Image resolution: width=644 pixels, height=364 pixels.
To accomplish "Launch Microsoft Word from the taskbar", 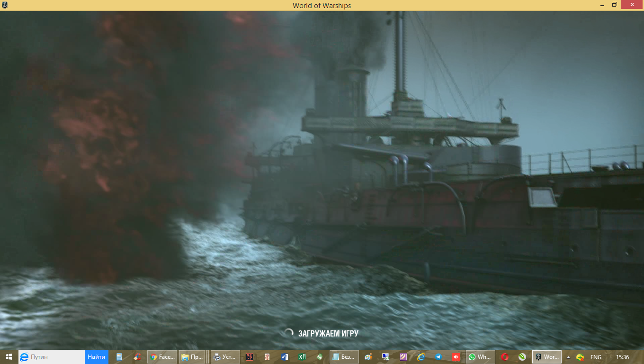I will pos(285,357).
